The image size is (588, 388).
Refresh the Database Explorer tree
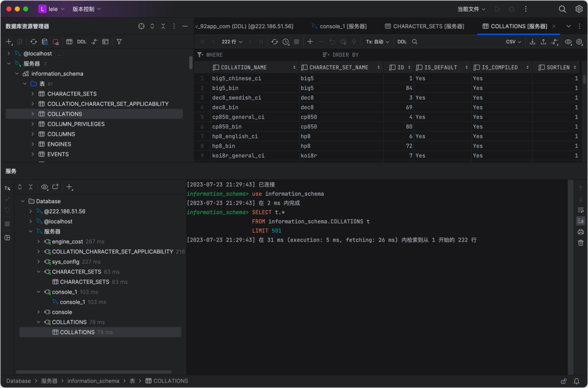point(34,42)
